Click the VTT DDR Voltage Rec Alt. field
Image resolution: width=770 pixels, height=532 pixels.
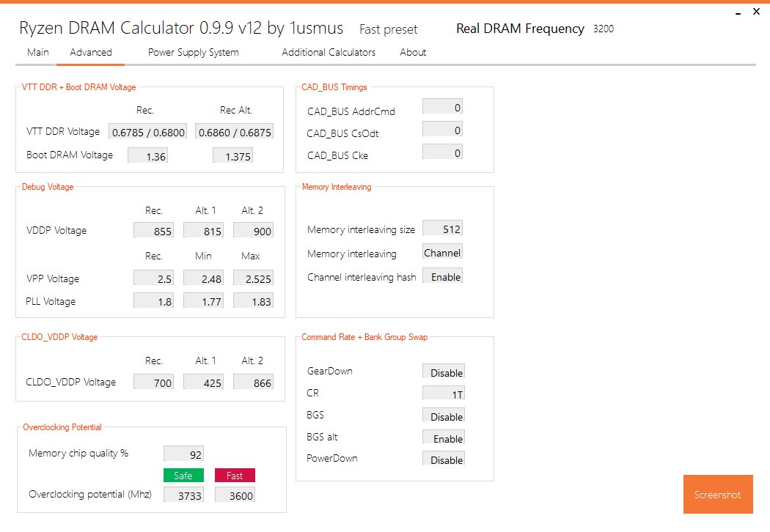[x=234, y=131]
